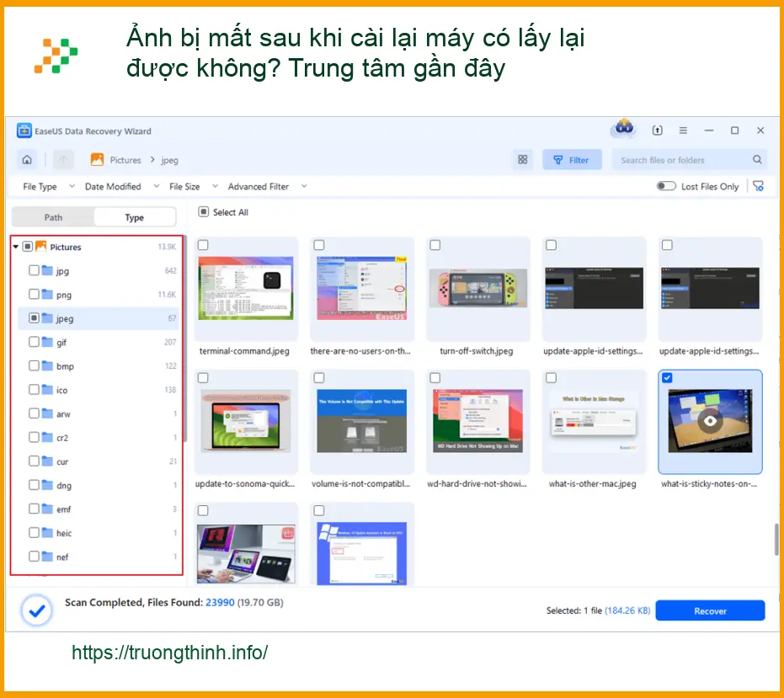784x698 pixels.
Task: Click the Recover button
Action: pyautogui.click(x=710, y=610)
